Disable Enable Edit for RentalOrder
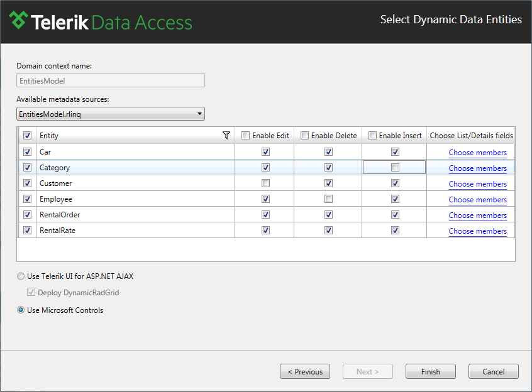The width and height of the screenshot is (532, 392). pos(265,214)
